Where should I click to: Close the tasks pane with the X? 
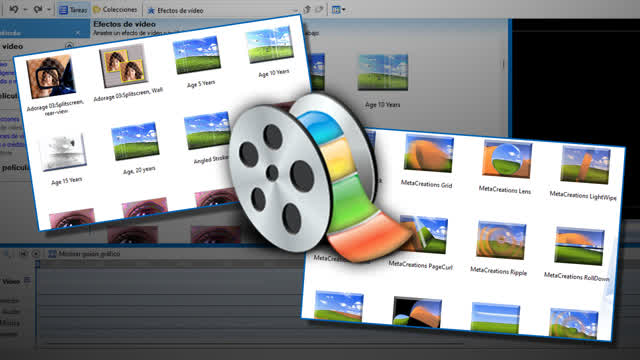[78, 33]
